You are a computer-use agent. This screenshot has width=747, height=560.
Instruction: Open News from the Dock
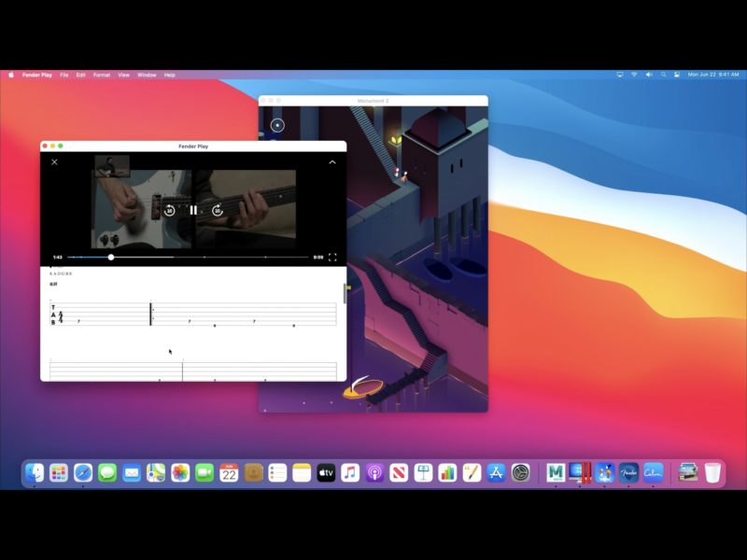(x=399, y=473)
